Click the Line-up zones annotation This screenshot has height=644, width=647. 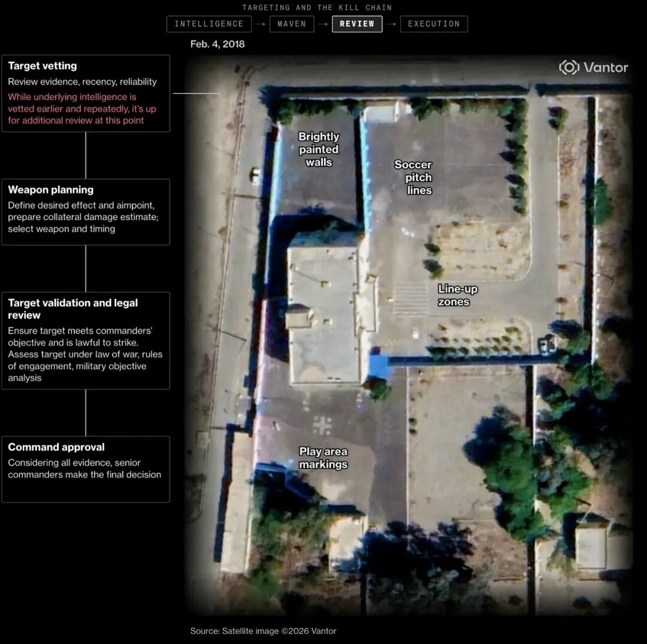point(457,295)
